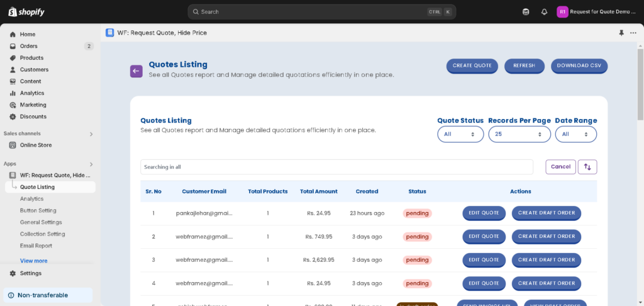
Task: Click the Settings gear icon
Action: pyautogui.click(x=13, y=273)
